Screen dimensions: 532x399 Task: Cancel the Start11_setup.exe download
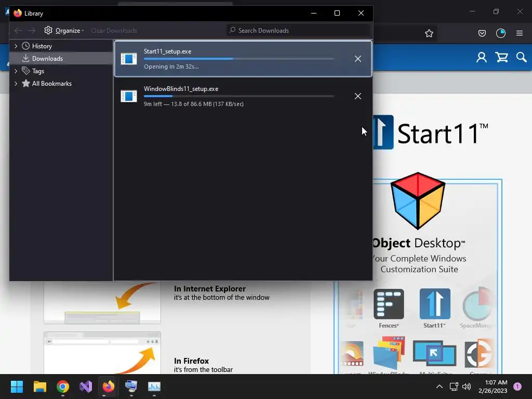coord(357,59)
